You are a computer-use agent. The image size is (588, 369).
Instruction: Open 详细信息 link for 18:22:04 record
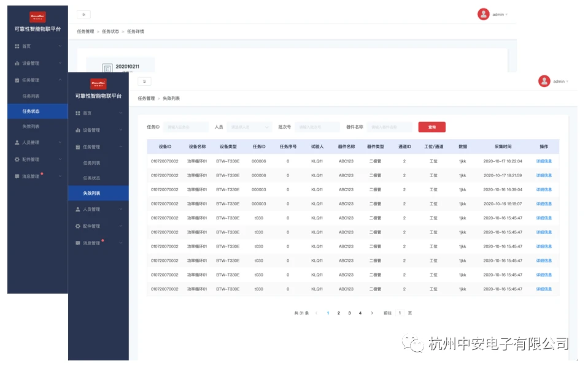[544, 161]
